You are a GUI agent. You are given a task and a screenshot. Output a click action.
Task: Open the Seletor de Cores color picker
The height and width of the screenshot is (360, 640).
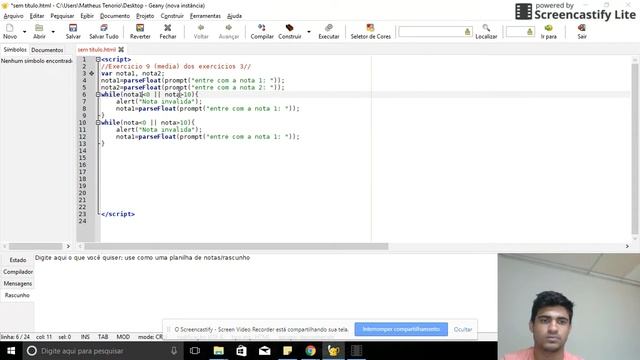[371, 31]
